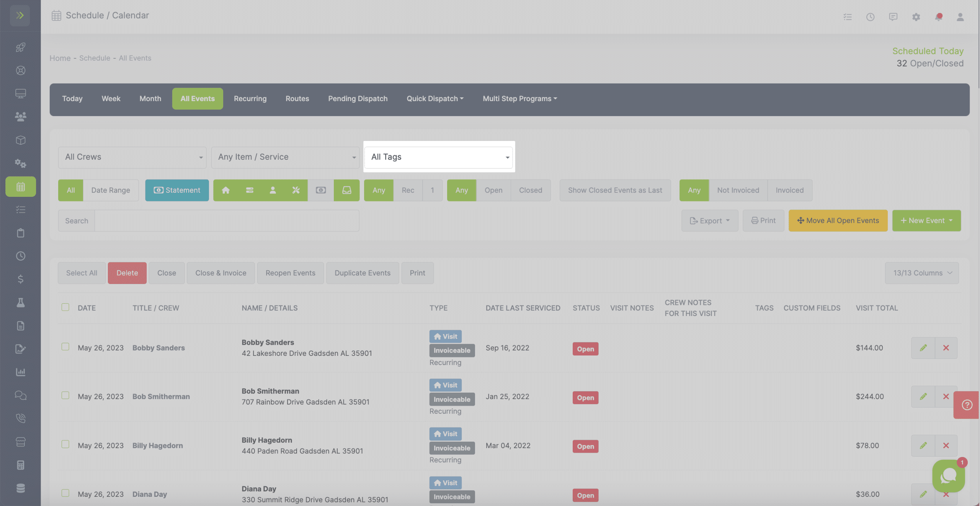Open the clock icon in top bar

[x=870, y=17]
